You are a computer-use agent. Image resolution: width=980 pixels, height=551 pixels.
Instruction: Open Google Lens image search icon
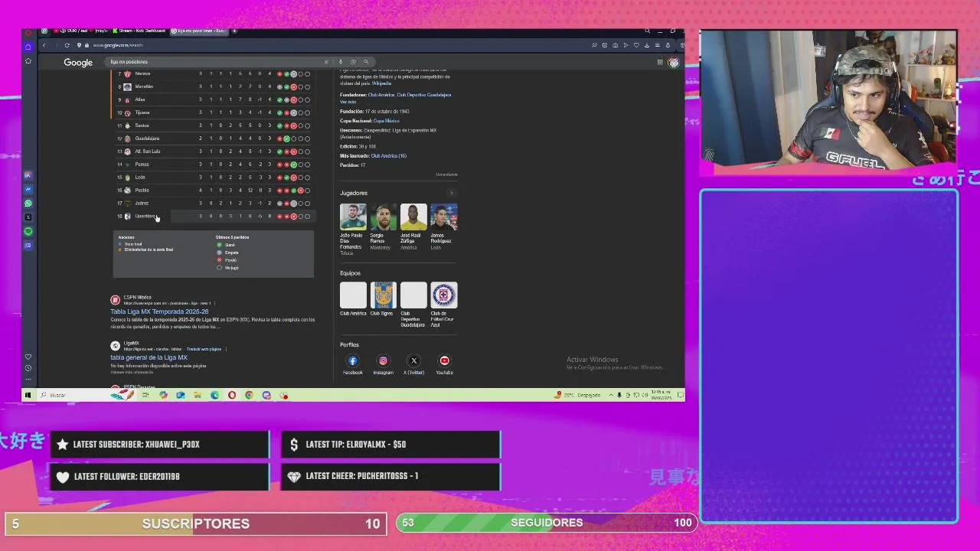[353, 62]
